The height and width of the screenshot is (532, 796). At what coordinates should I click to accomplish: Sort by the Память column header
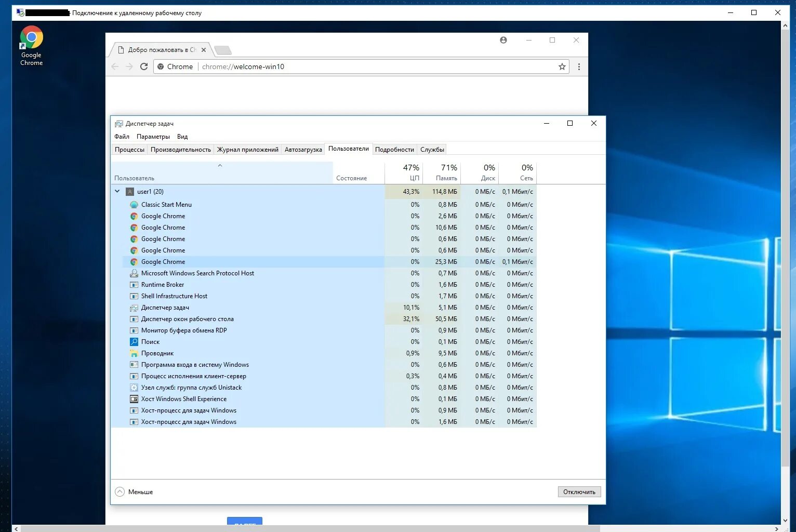[x=442, y=173]
